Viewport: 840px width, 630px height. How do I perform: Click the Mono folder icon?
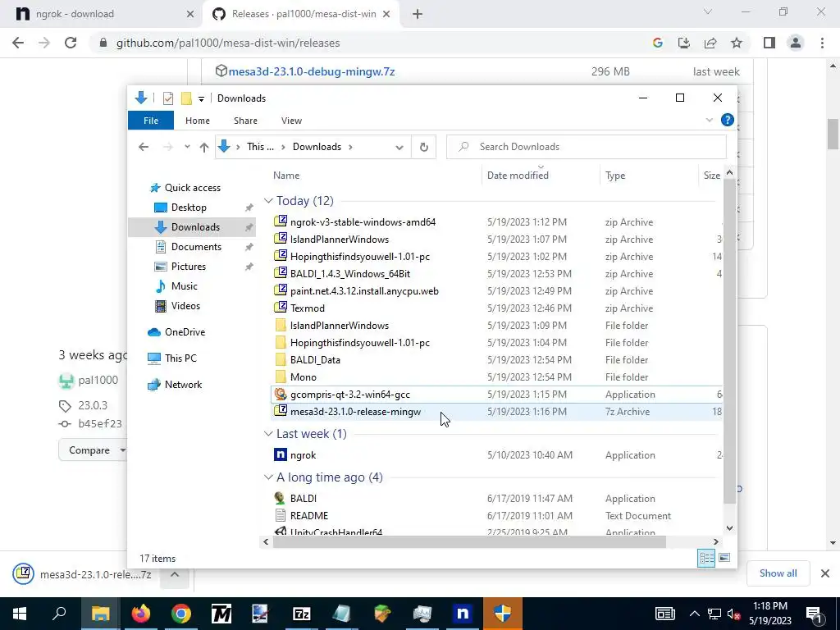point(281,377)
